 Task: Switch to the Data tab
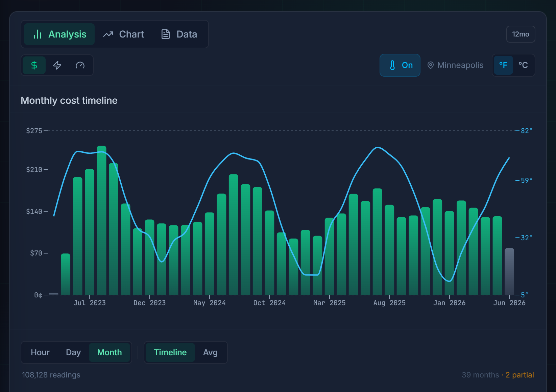click(179, 34)
